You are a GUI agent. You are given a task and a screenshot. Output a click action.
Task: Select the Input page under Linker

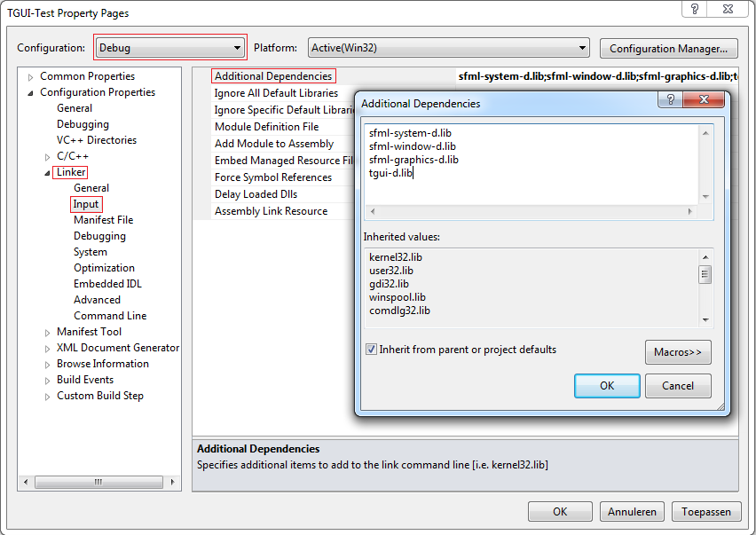86,204
